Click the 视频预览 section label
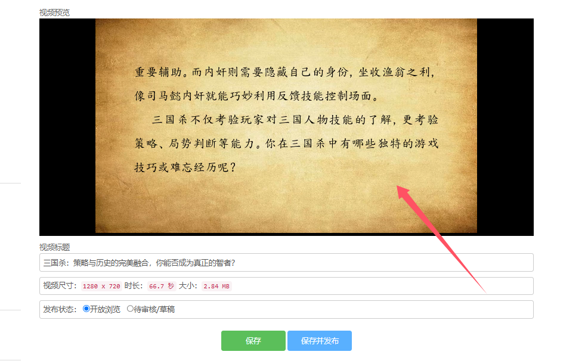Image resolution: width=588 pixels, height=364 pixels. (54, 13)
